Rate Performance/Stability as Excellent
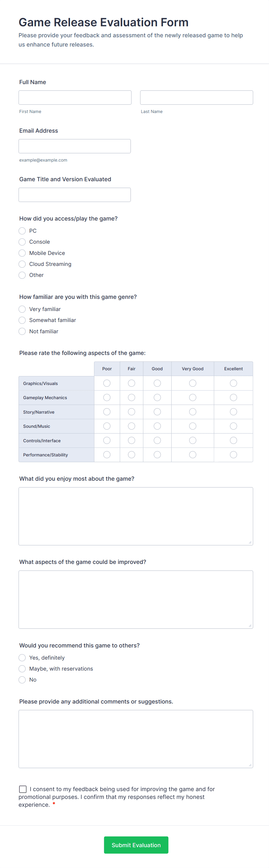This screenshot has width=269, height=868. [x=233, y=454]
